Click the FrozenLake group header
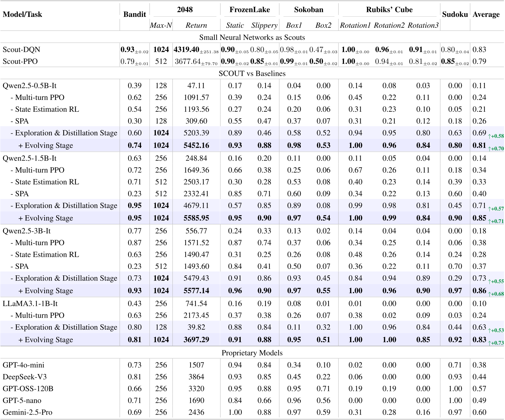 tap(249, 10)
